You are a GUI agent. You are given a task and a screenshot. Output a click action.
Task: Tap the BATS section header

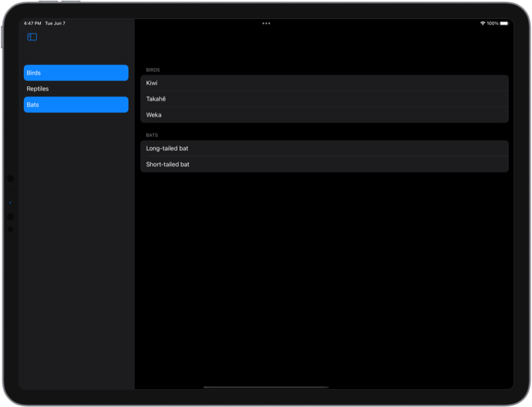pyautogui.click(x=152, y=135)
